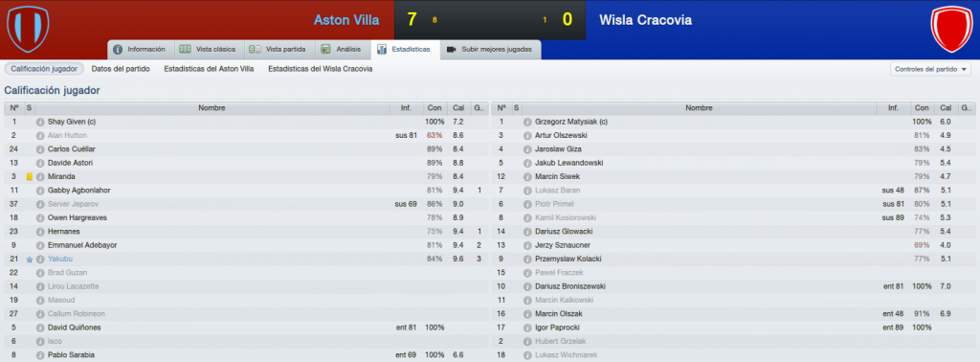Image resolution: width=980 pixels, height=362 pixels.
Task: Open the Análisis tab
Action: (x=342, y=50)
